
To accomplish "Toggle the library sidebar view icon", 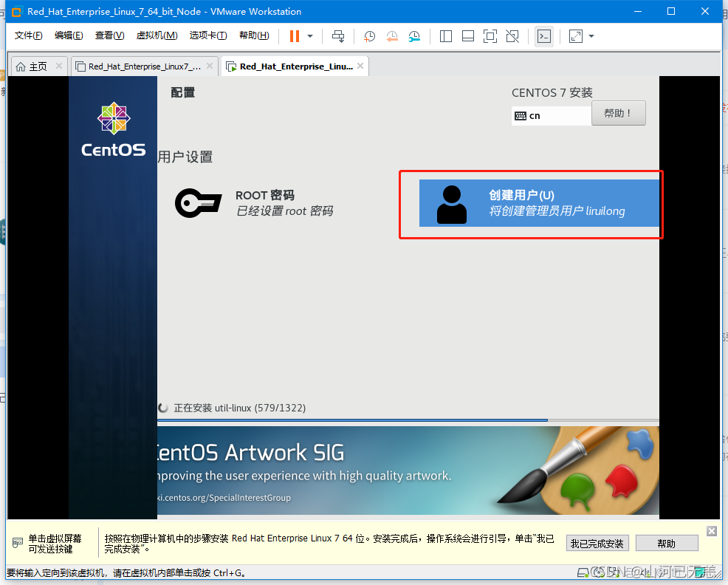I will tap(446, 36).
